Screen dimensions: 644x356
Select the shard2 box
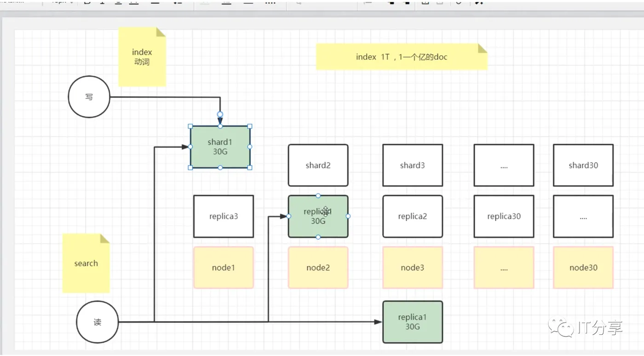coord(318,165)
